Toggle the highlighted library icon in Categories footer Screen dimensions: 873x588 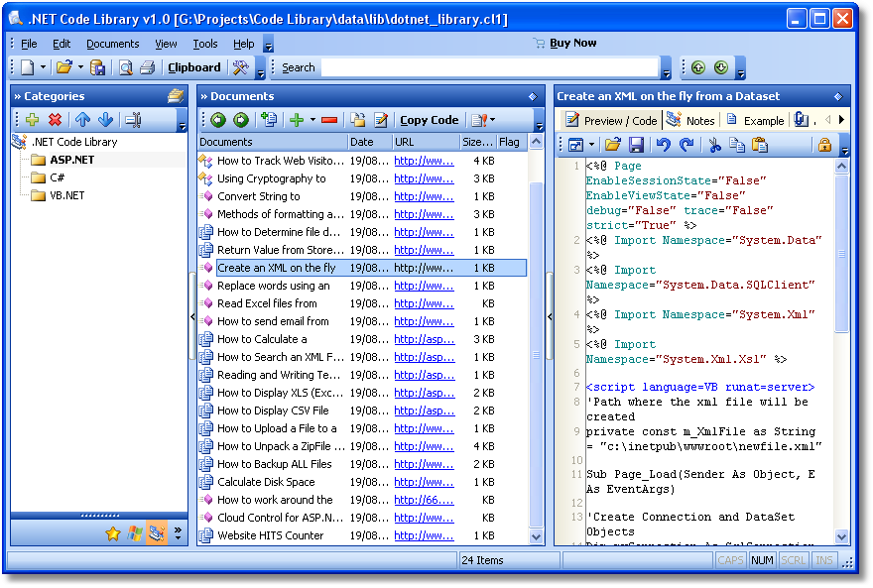pos(157,534)
